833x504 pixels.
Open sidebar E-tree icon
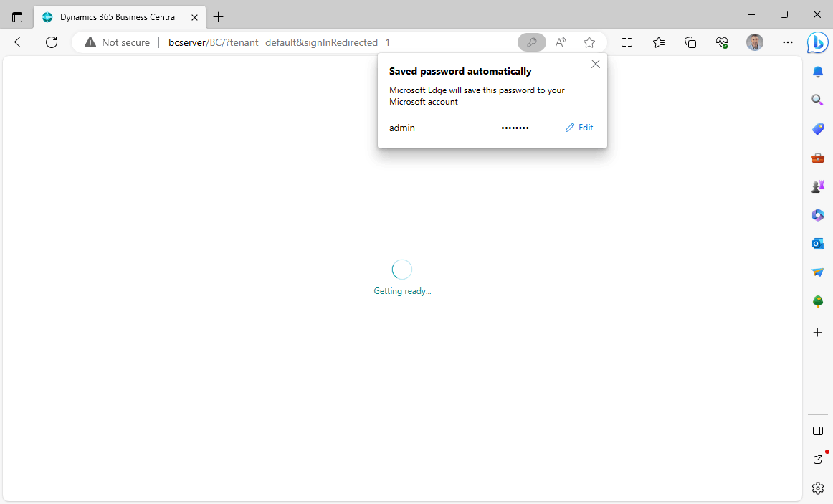[x=818, y=301]
